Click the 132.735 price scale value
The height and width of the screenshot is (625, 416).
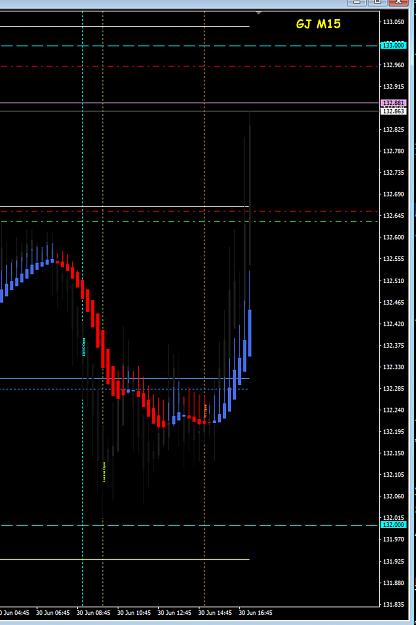click(393, 173)
